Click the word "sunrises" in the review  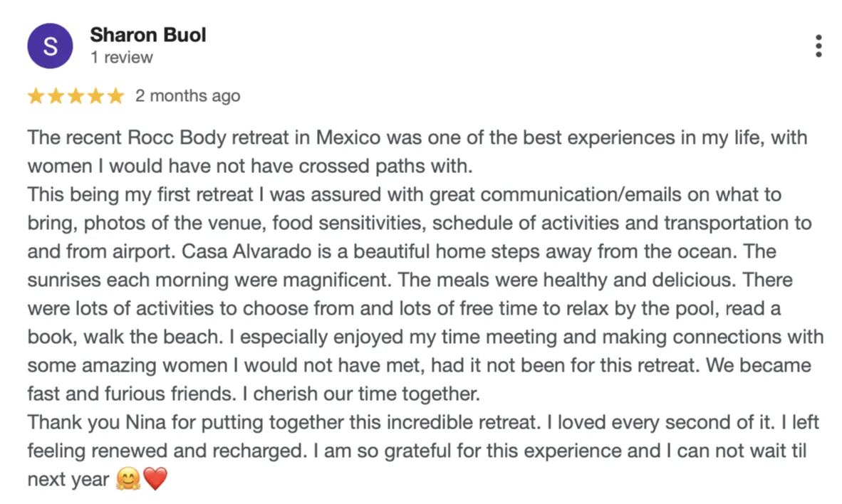click(x=62, y=280)
